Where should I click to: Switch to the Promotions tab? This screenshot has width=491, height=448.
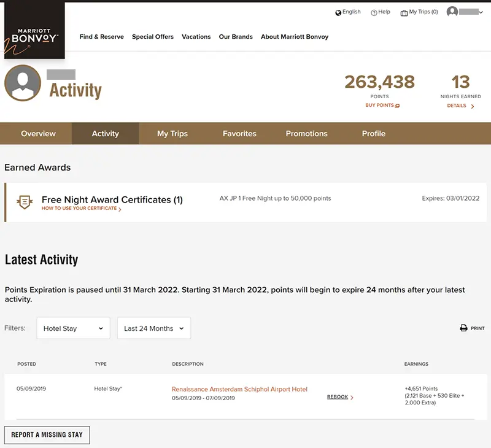[306, 134]
